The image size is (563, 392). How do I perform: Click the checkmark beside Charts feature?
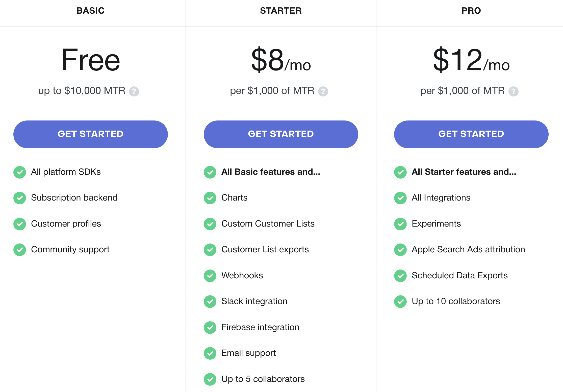click(x=210, y=198)
